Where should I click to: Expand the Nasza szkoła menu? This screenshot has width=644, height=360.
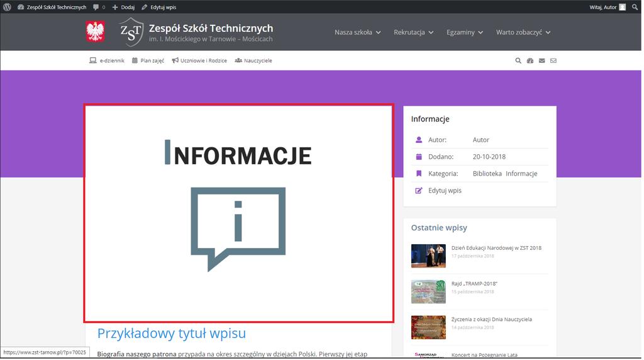(x=357, y=32)
